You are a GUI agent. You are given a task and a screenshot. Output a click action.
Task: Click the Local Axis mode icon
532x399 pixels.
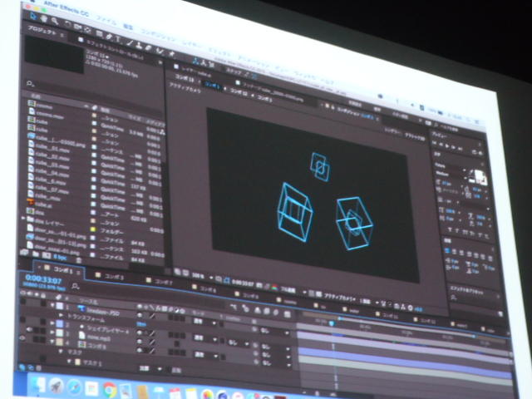coord(196,61)
